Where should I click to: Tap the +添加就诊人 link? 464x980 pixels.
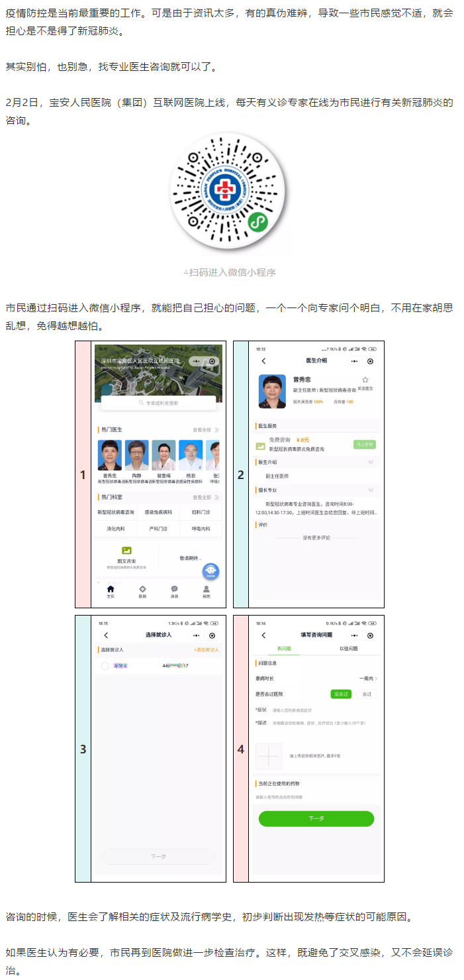coord(207,650)
